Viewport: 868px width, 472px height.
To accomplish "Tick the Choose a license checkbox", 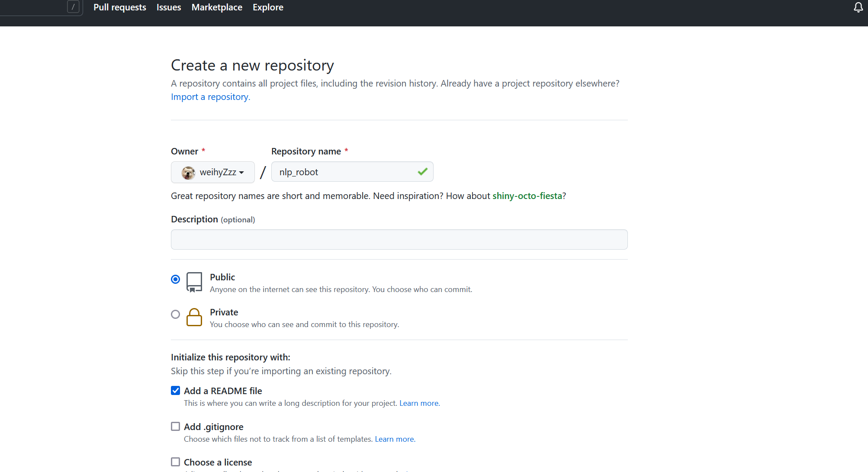I will pyautogui.click(x=175, y=462).
